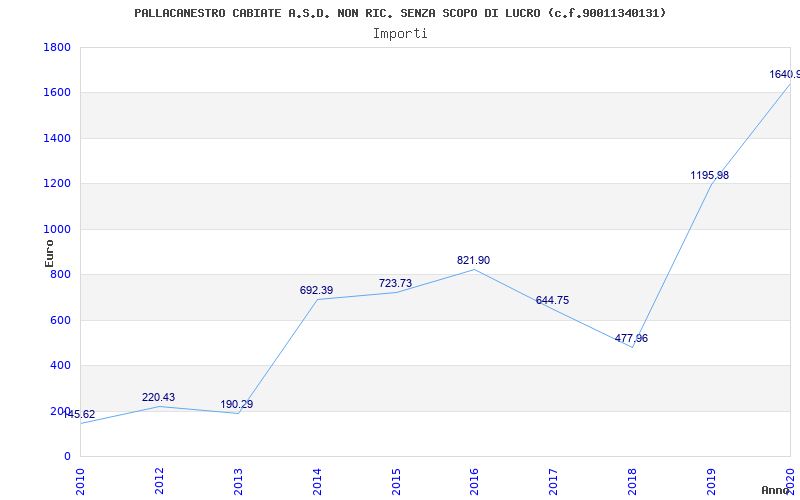This screenshot has height=500, width=800.
Task: Click the chart title PALLACANESTRO CABIATE A.S.D.
Action: tap(400, 13)
